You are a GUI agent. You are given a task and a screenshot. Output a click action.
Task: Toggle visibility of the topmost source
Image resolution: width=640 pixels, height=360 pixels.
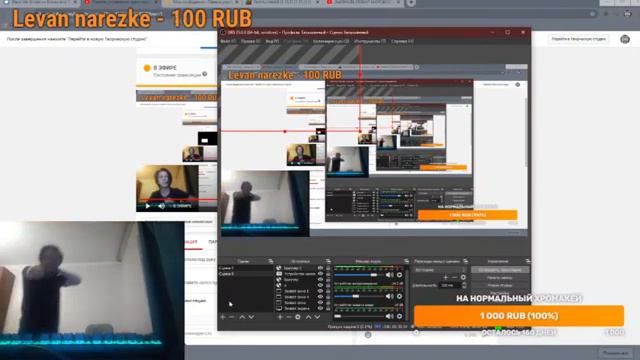tap(320, 268)
